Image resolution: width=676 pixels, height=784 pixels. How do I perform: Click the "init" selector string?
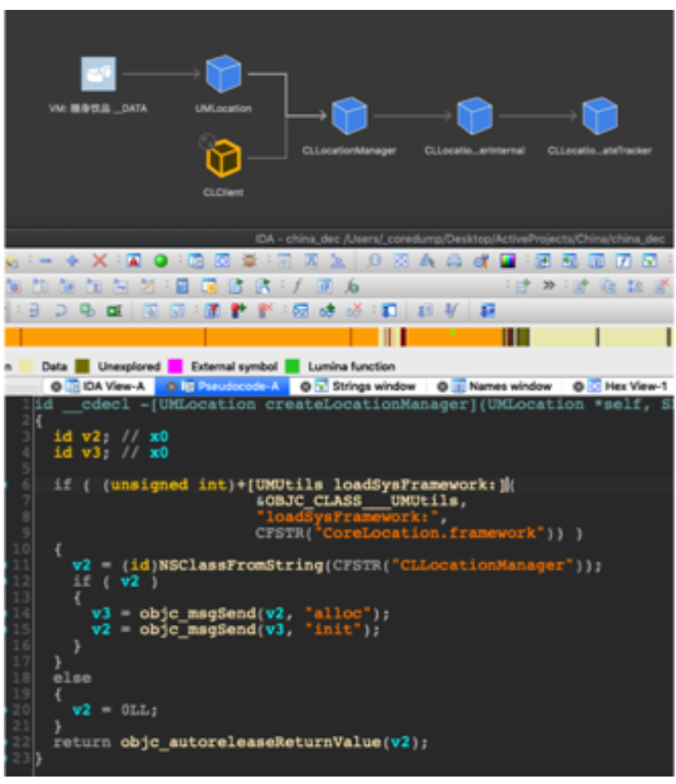332,630
